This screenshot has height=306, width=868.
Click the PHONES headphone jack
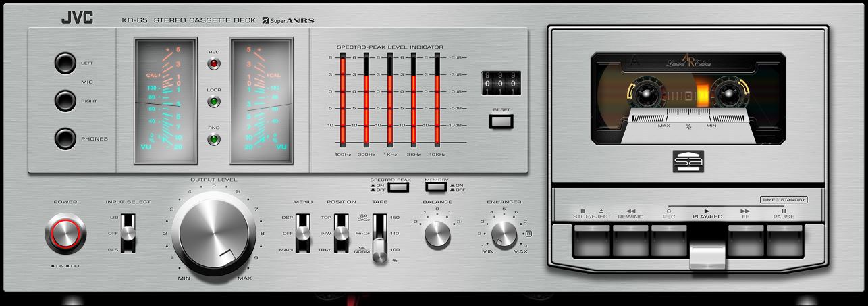point(65,138)
